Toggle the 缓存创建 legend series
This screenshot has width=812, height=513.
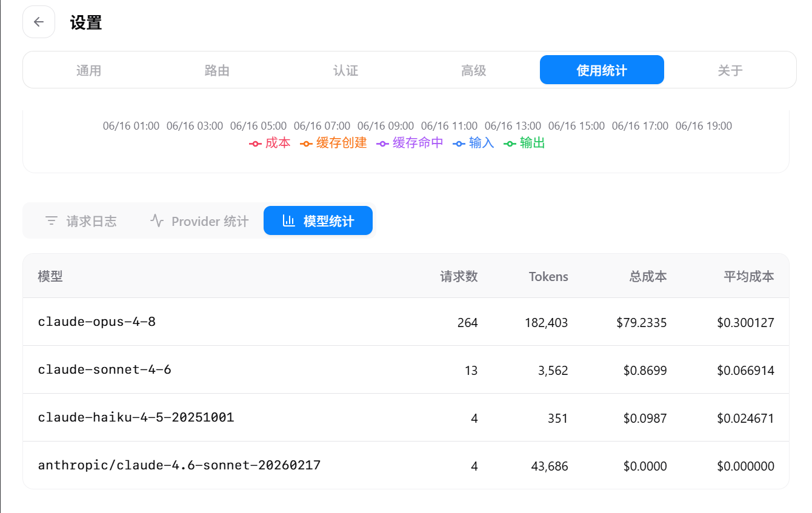point(333,144)
